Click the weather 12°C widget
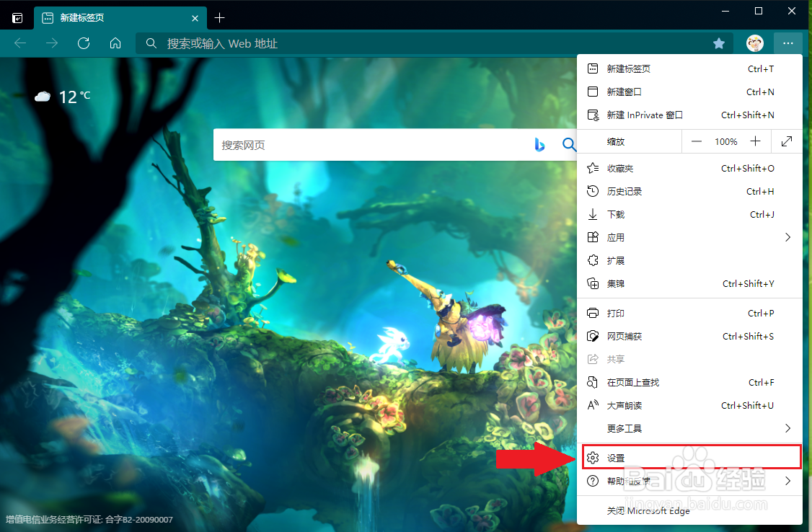812x532 pixels. (63, 97)
